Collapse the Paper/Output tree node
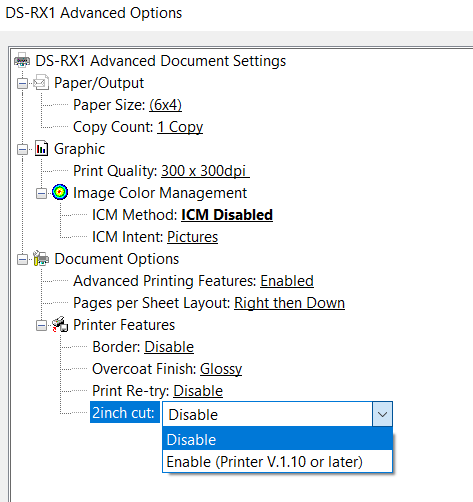The width and height of the screenshot is (473, 502). click(x=22, y=83)
